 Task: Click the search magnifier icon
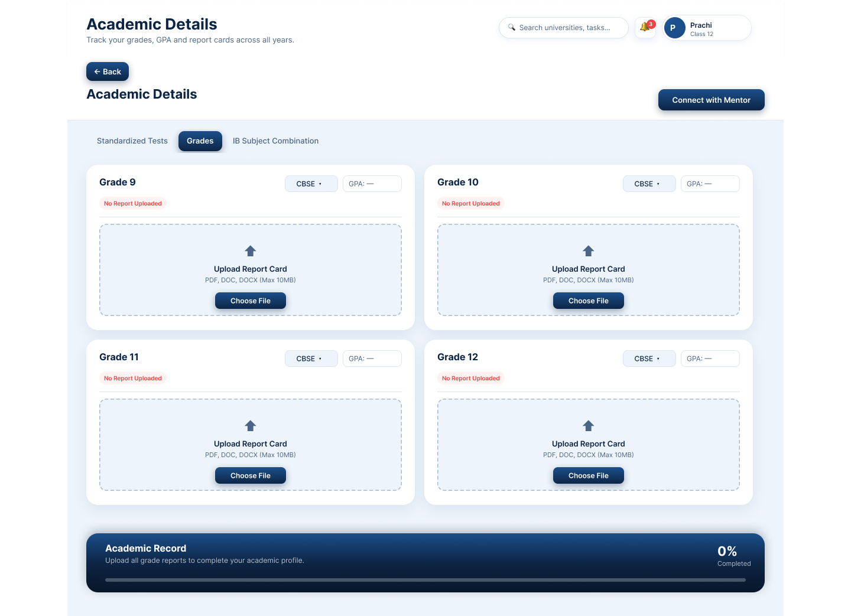tap(512, 27)
